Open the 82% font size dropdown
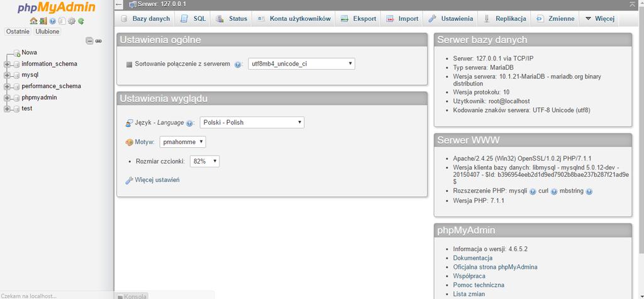This screenshot has height=299, width=644. [204, 162]
